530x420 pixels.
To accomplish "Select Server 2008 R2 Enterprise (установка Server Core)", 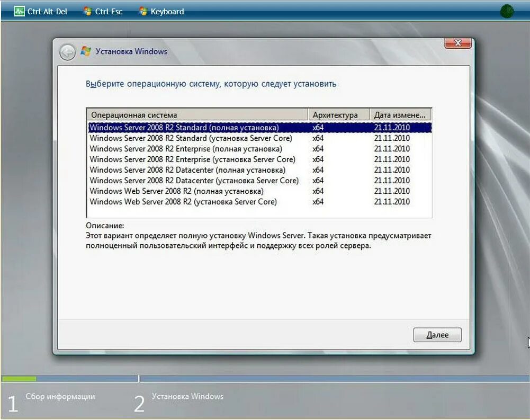I will 259,159.
